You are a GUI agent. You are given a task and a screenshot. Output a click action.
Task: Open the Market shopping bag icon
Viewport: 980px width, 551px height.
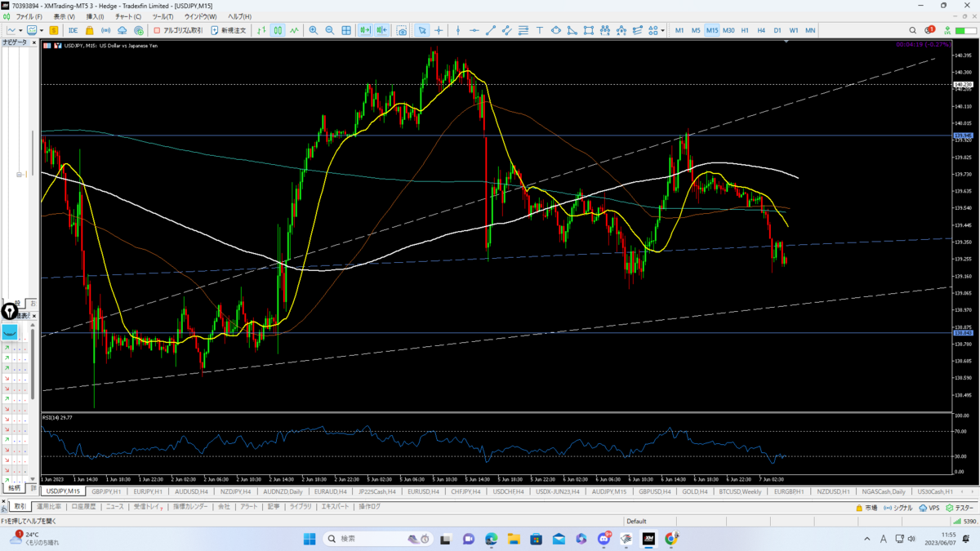coord(90,30)
